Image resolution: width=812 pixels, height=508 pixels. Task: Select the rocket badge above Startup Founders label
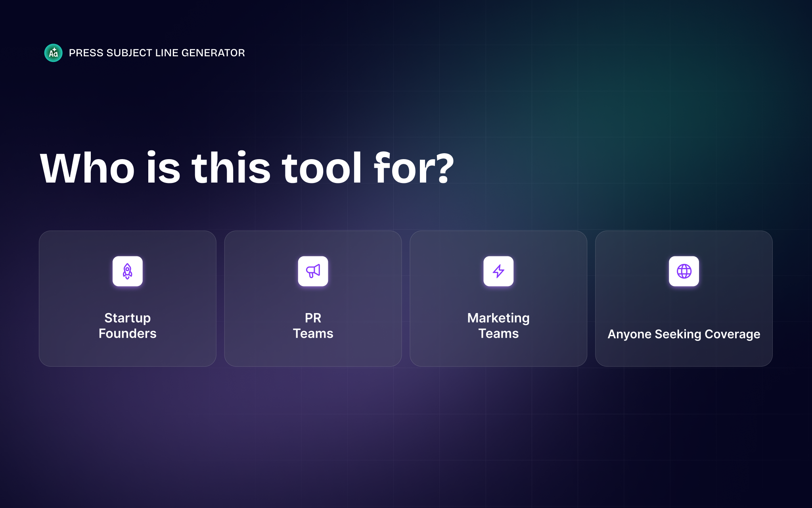[x=128, y=271]
